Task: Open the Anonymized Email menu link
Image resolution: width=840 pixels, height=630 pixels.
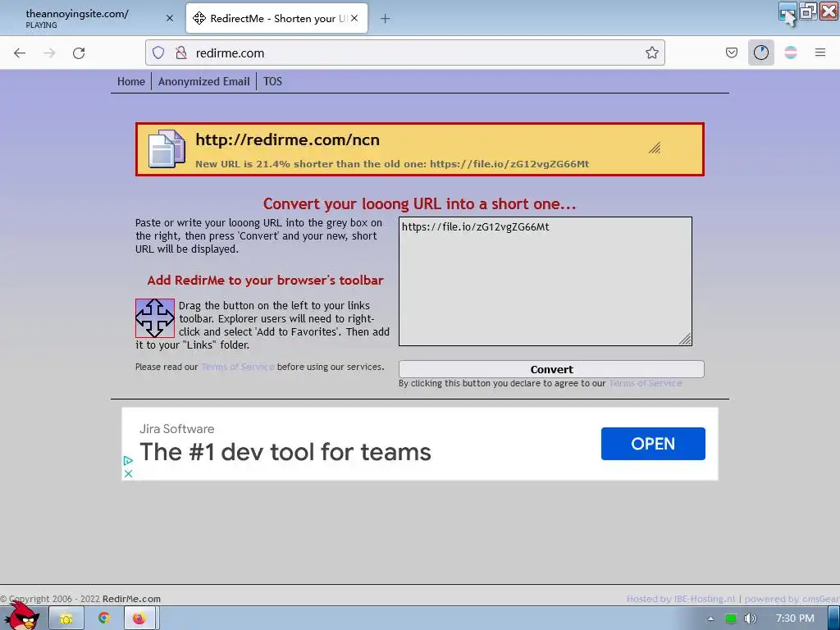Action: (203, 81)
